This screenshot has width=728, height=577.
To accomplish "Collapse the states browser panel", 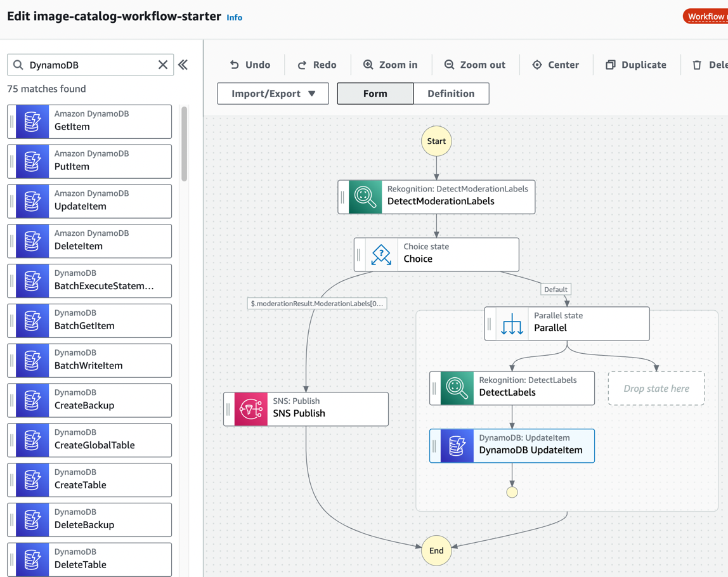I will 183,65.
